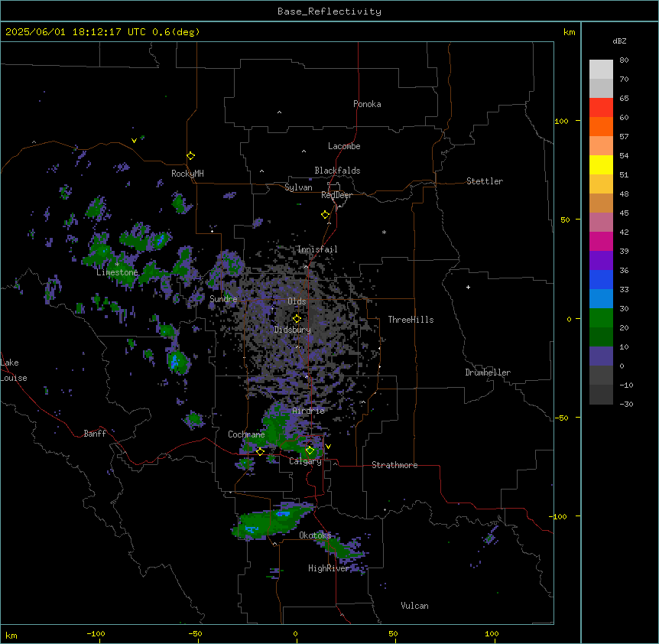Select the Didsbury city label
This screenshot has height=644, width=659.
(x=293, y=330)
